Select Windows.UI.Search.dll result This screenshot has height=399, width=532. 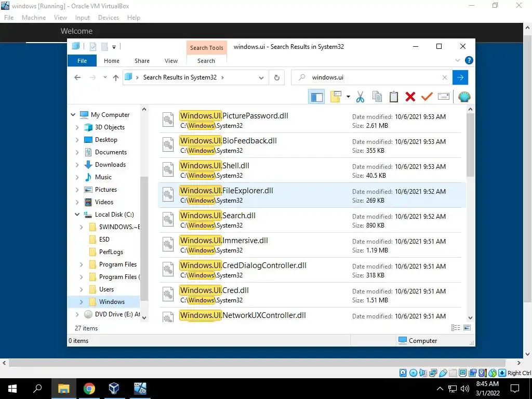(312, 220)
